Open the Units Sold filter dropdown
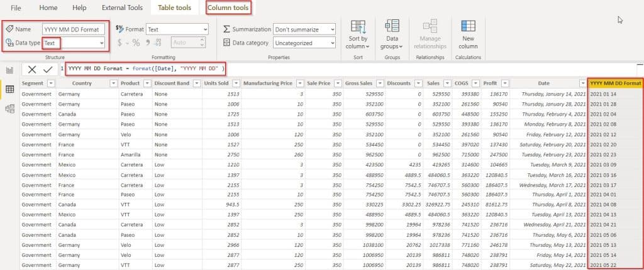The image size is (644, 270). point(236,84)
